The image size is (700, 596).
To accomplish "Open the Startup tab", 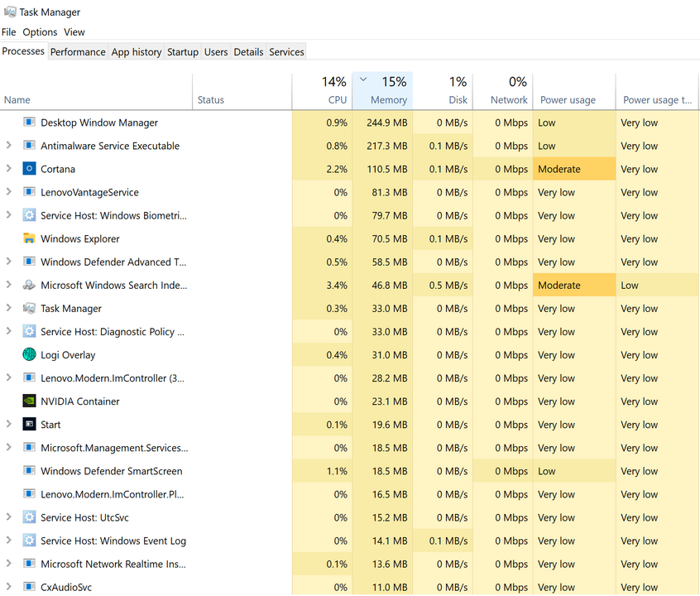I will (182, 51).
